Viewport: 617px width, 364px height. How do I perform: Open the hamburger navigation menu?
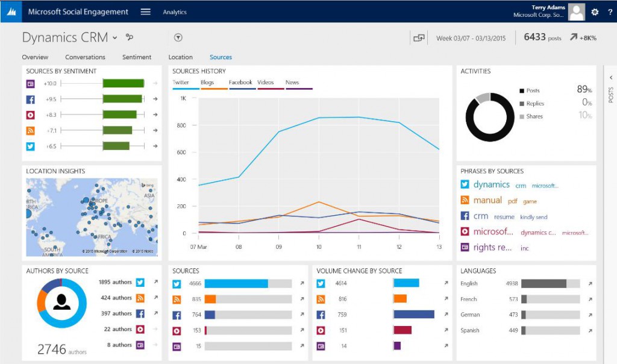click(x=145, y=11)
